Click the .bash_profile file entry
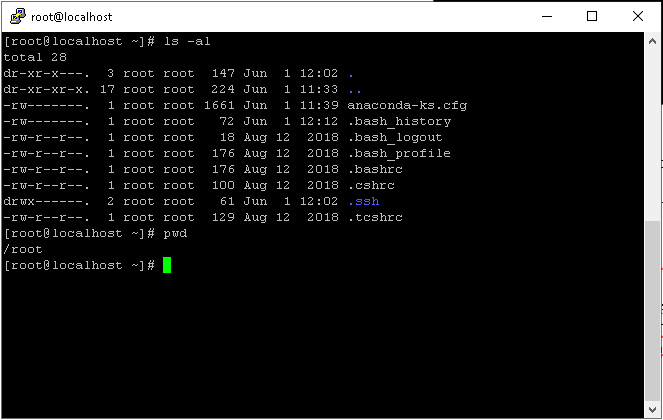This screenshot has width=663, height=420. pos(400,154)
